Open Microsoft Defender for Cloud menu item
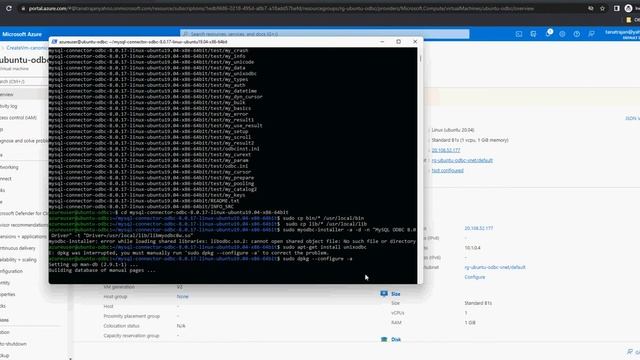The image size is (640, 360). pos(24,213)
